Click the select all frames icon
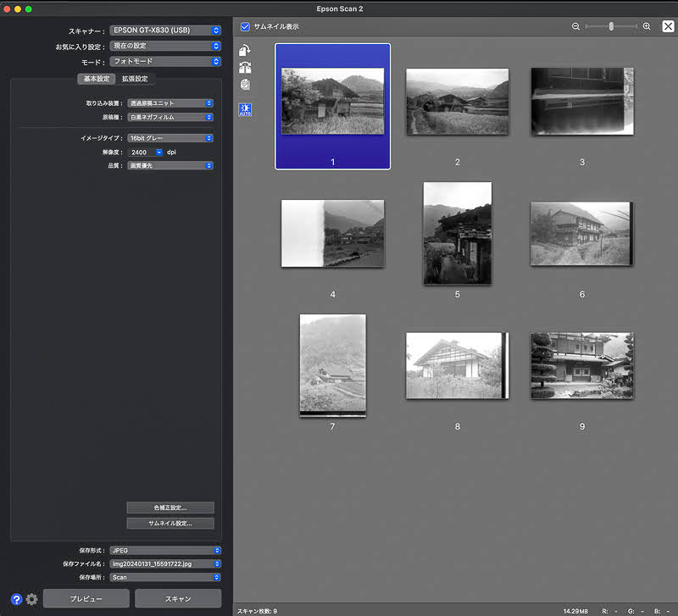This screenshot has width=678, height=616. tap(245, 84)
